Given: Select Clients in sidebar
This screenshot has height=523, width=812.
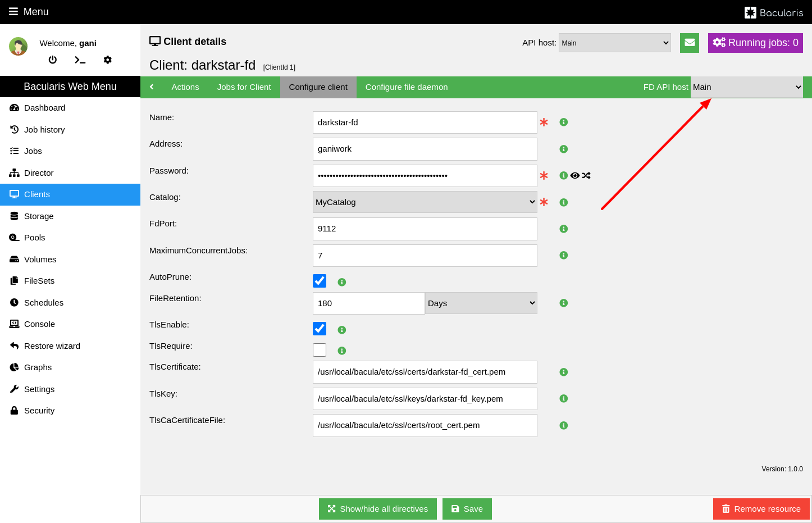Looking at the screenshot, I should point(70,194).
